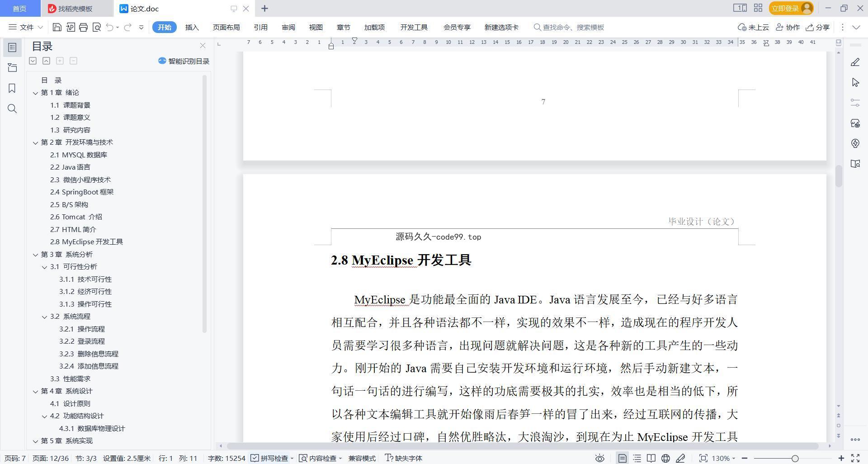Switch to outline view icon in status bar
The image size is (868, 464).
[637, 458]
